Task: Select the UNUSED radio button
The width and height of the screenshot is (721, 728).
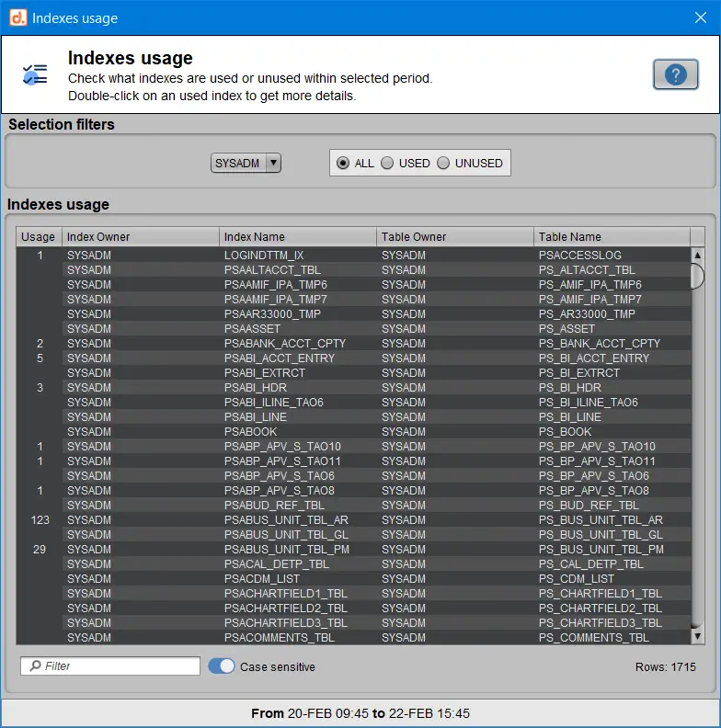Action: tap(443, 163)
